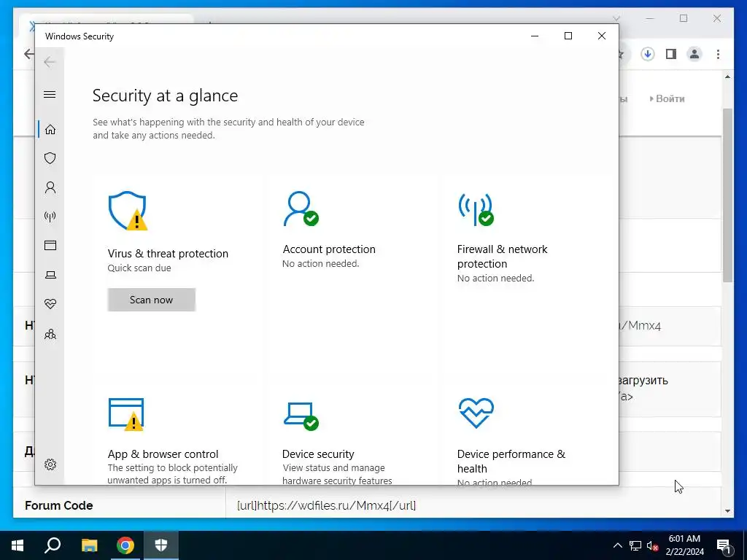Open App & browser control sidebar icon

click(50, 245)
